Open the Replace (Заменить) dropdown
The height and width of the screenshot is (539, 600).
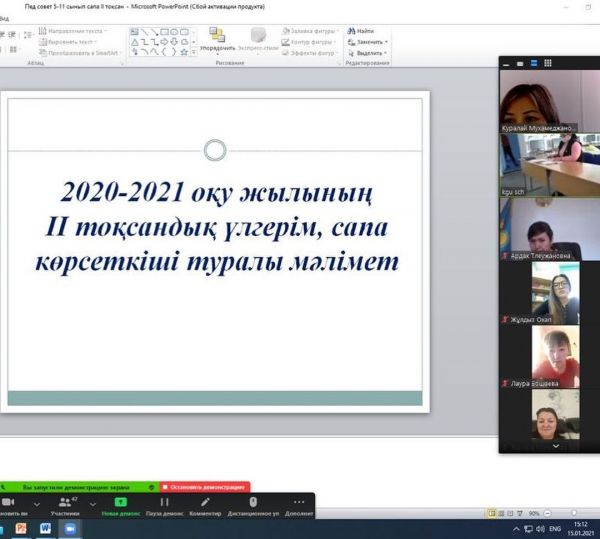pos(367,42)
